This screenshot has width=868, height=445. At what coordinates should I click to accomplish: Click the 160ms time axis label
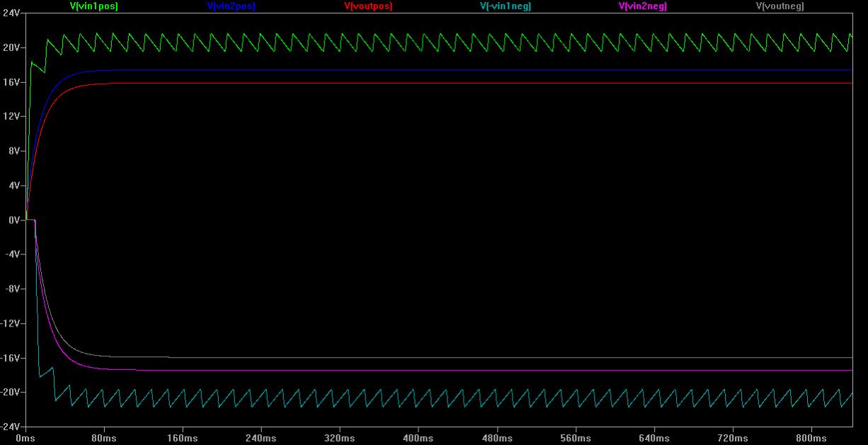183,439
